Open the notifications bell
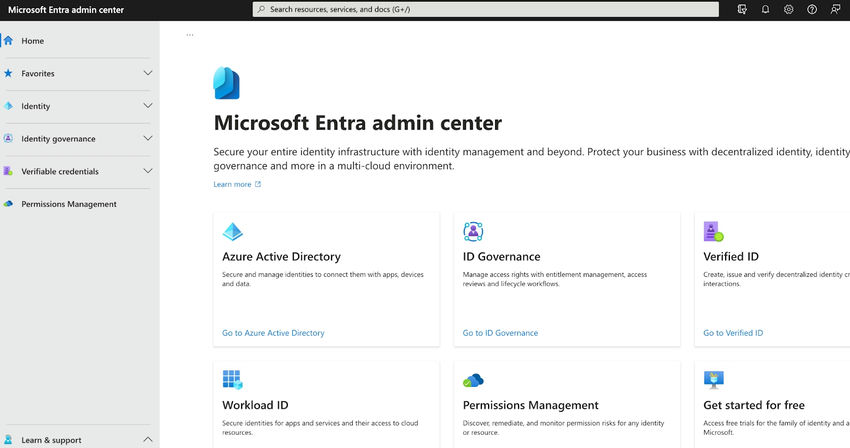This screenshot has height=448, width=850. point(765,9)
